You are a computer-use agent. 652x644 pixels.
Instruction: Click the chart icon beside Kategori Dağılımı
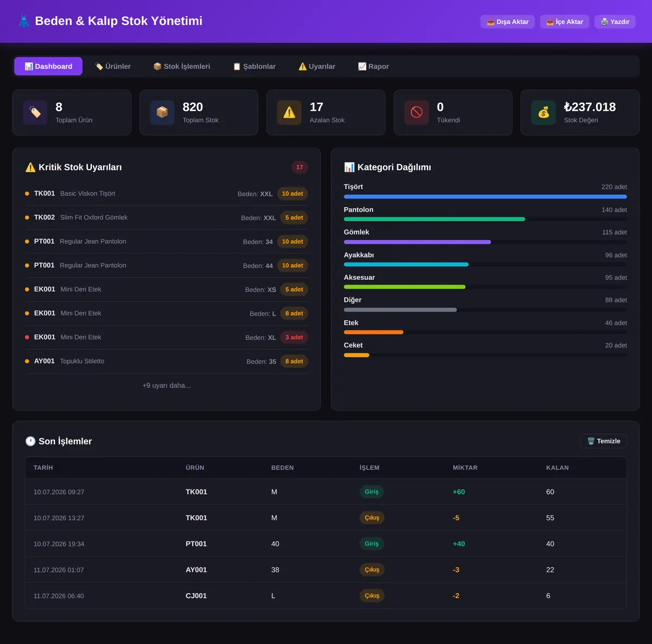point(349,167)
